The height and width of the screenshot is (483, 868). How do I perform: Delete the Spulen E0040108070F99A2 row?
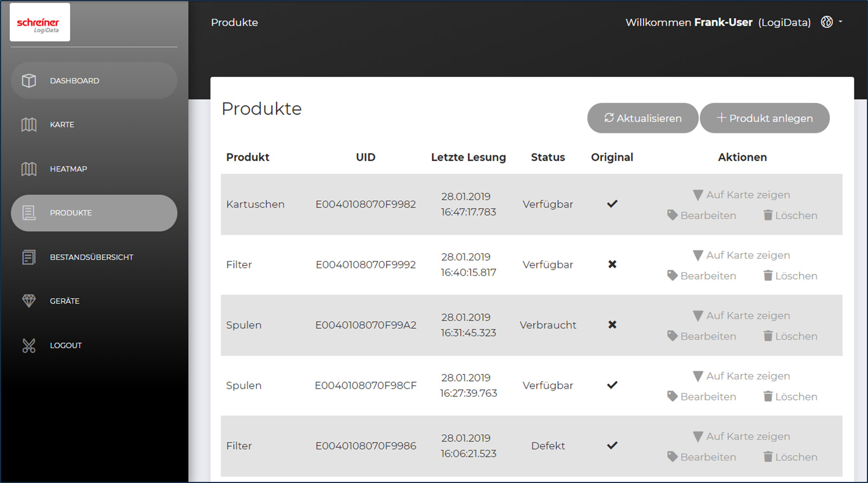(790, 336)
